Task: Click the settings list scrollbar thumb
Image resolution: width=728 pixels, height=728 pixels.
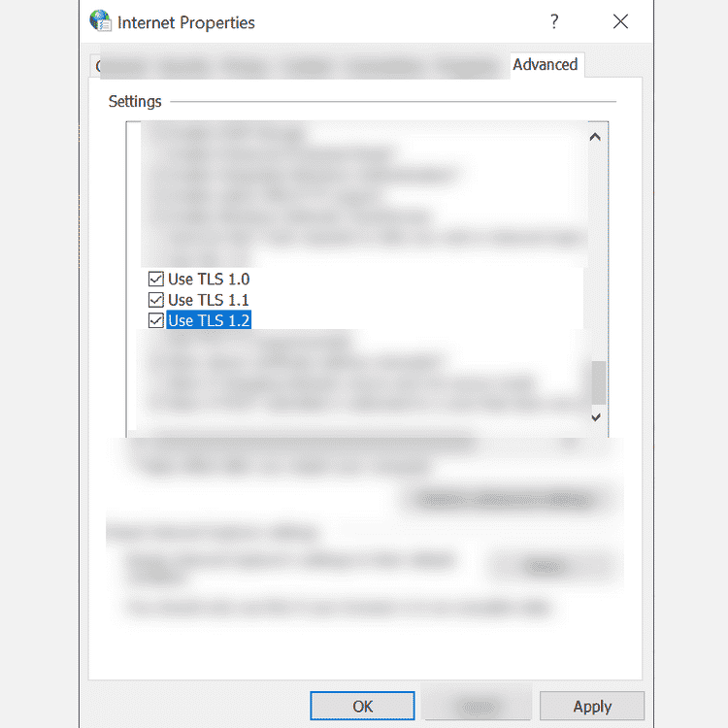Action: click(x=599, y=382)
